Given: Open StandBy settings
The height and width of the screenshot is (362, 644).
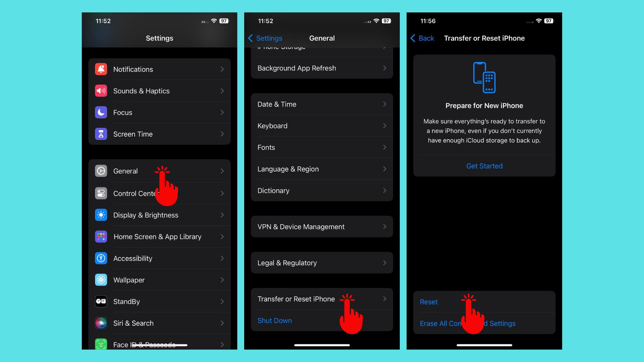Looking at the screenshot, I should (x=159, y=301).
